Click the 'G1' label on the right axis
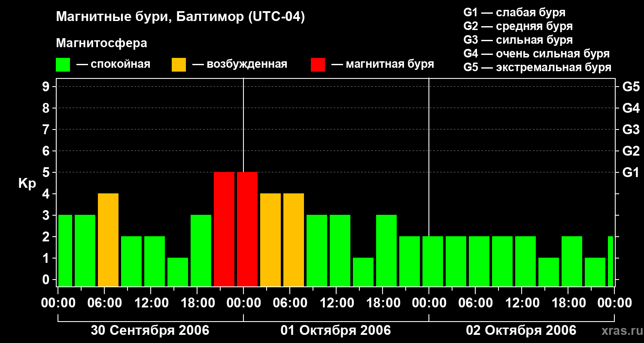 [x=631, y=172]
